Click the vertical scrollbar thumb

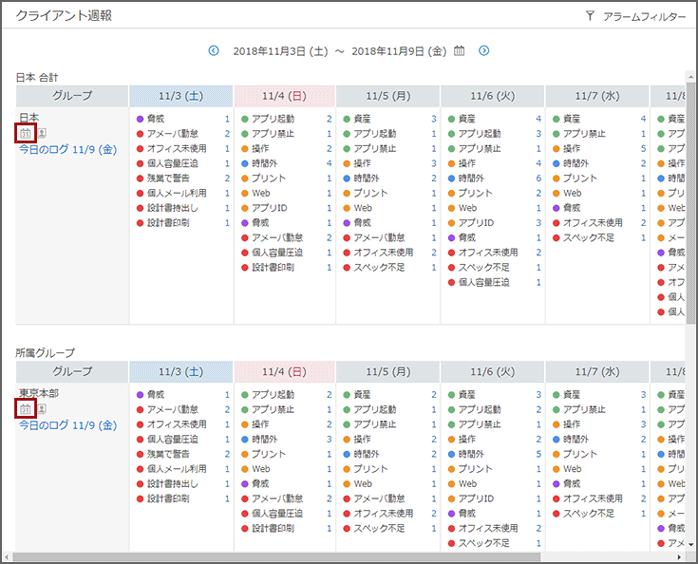[x=690, y=203]
